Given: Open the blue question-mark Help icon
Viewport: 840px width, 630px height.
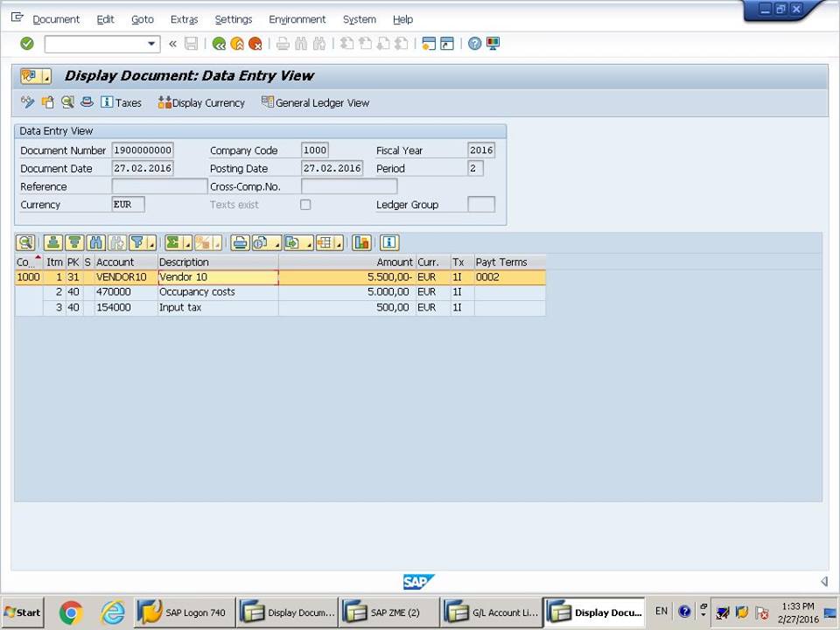Looking at the screenshot, I should 474,44.
